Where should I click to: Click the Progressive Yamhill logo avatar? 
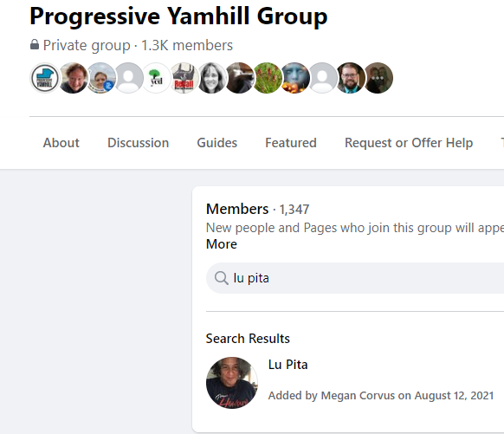(45, 78)
